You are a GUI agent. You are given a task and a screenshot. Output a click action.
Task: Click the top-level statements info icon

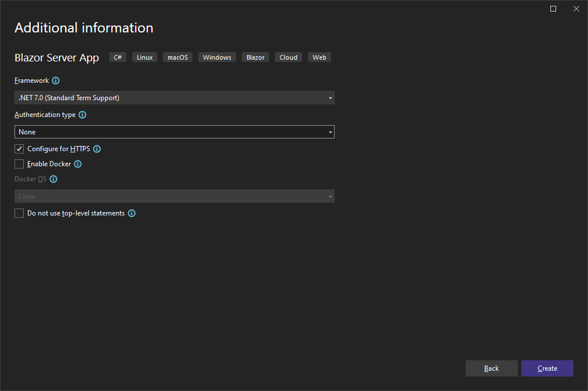[132, 213]
